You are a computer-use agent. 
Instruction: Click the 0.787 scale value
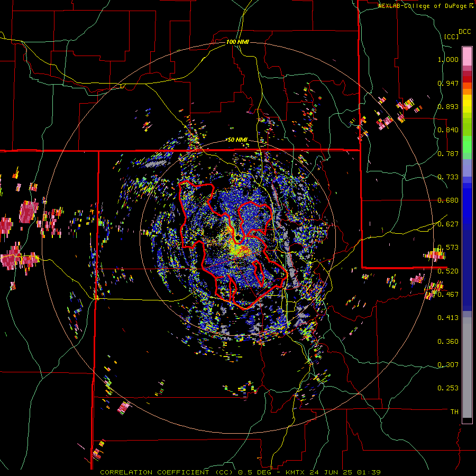click(x=448, y=153)
